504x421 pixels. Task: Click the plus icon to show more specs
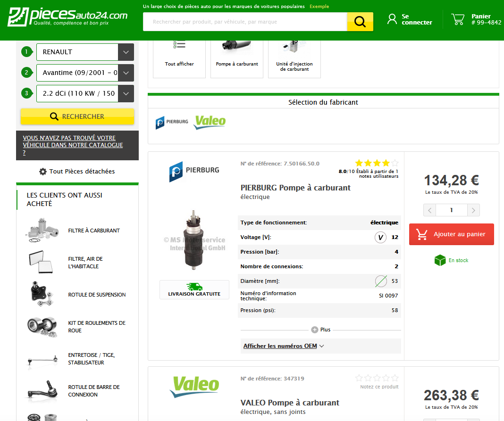point(315,330)
